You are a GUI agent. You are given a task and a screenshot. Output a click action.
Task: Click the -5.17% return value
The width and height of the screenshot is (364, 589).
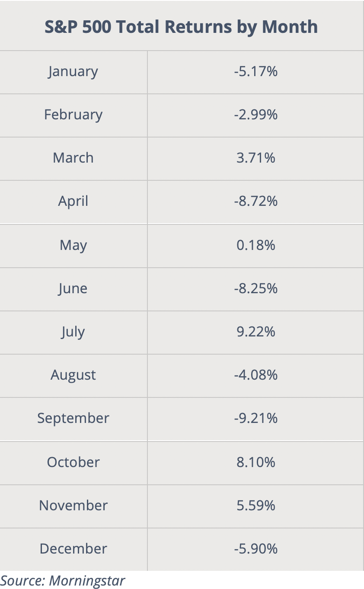tap(255, 71)
